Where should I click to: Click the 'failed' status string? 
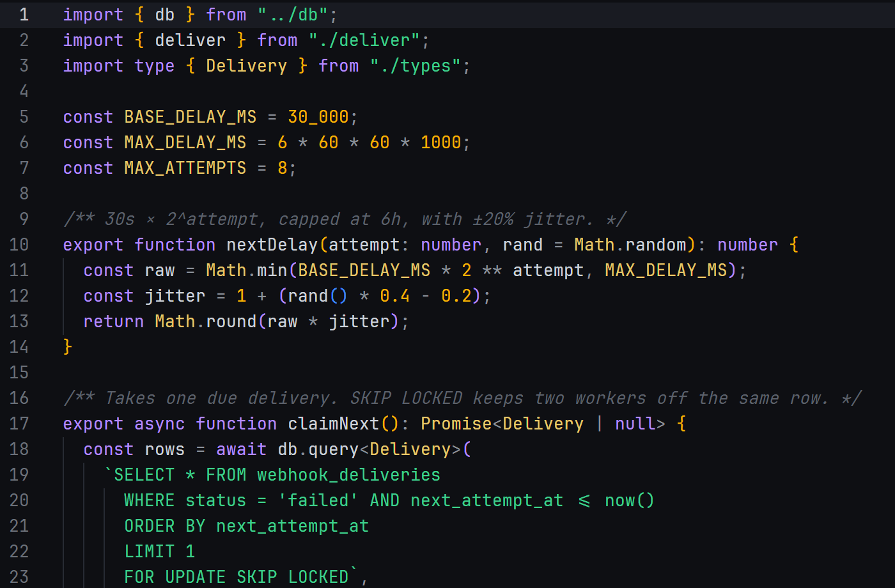click(318, 500)
